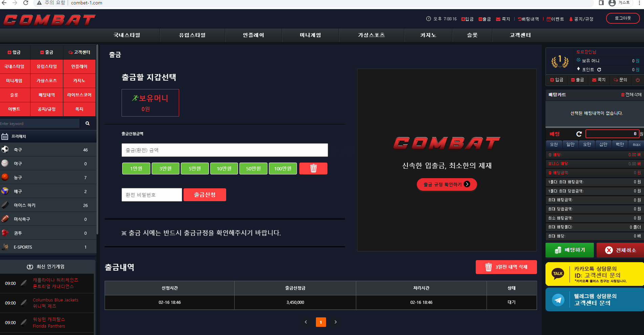
Task: Click the refresh icon next to 포인트
Action: coord(599,70)
